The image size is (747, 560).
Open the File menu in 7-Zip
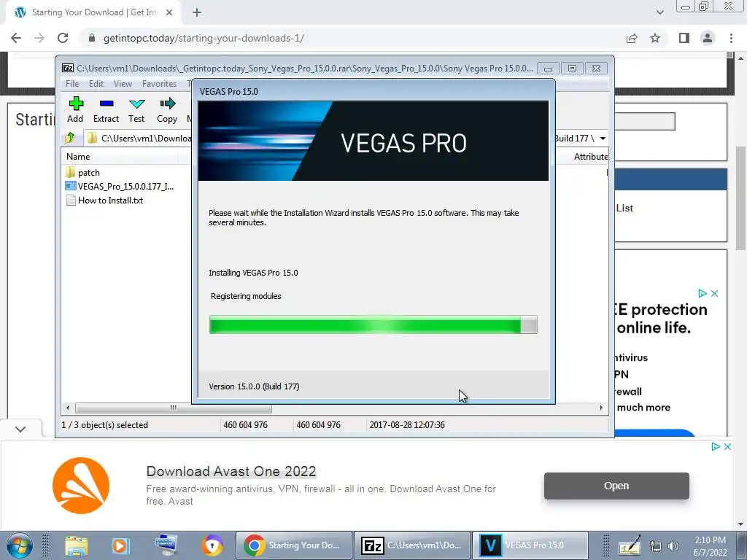click(x=72, y=84)
